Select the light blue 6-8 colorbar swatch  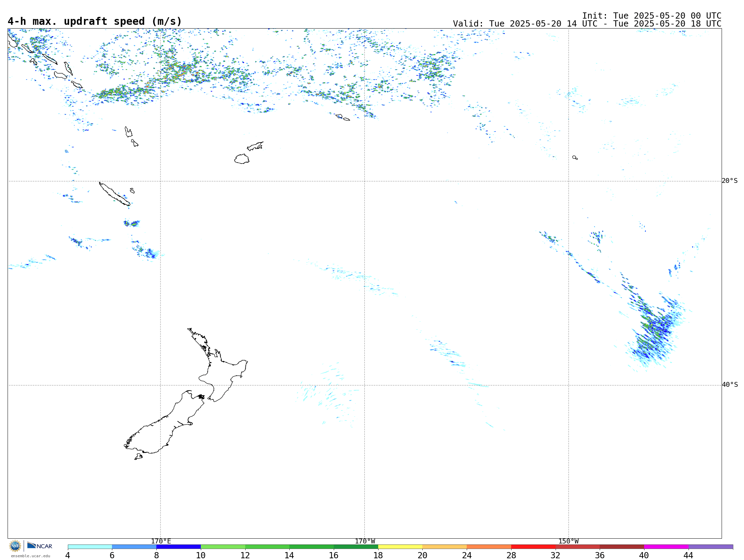134,547
